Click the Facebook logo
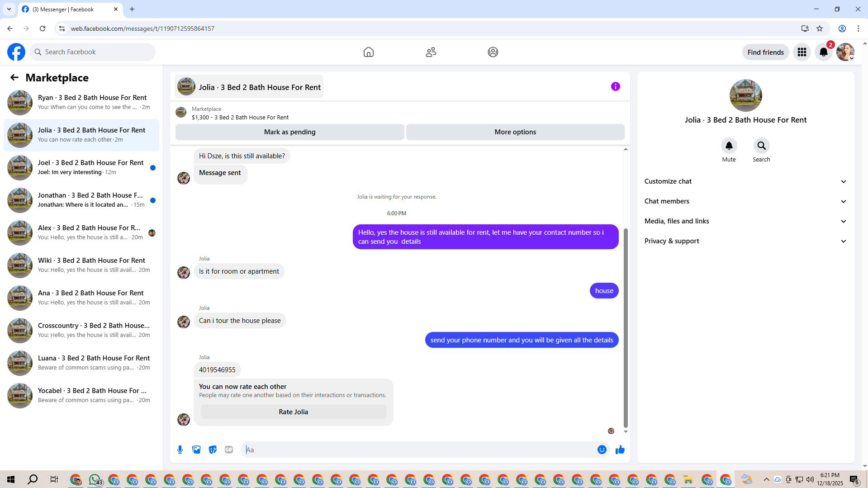The height and width of the screenshot is (488, 868). (16, 52)
